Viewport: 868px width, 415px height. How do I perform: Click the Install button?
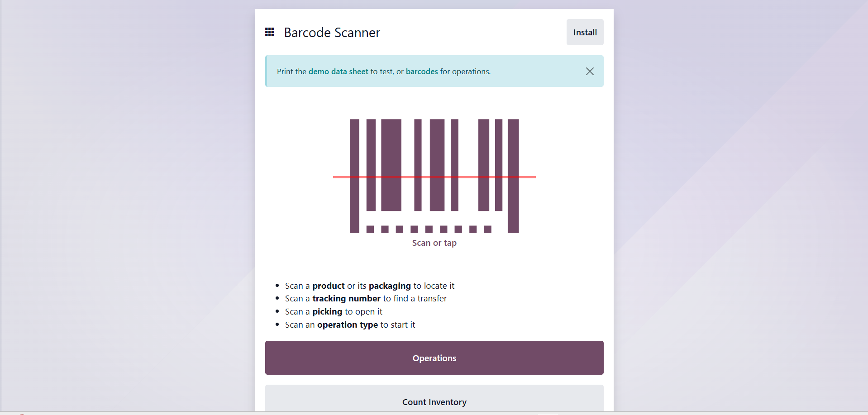click(585, 32)
